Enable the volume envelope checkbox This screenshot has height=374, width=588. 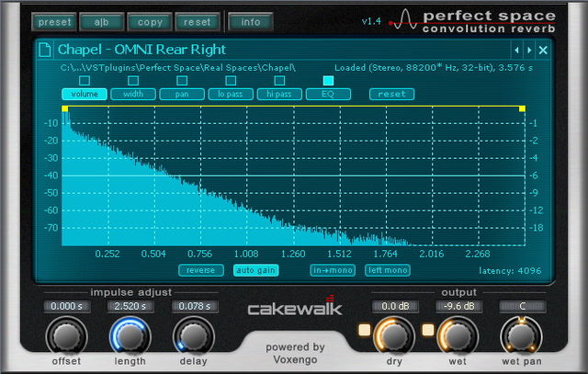(85, 81)
